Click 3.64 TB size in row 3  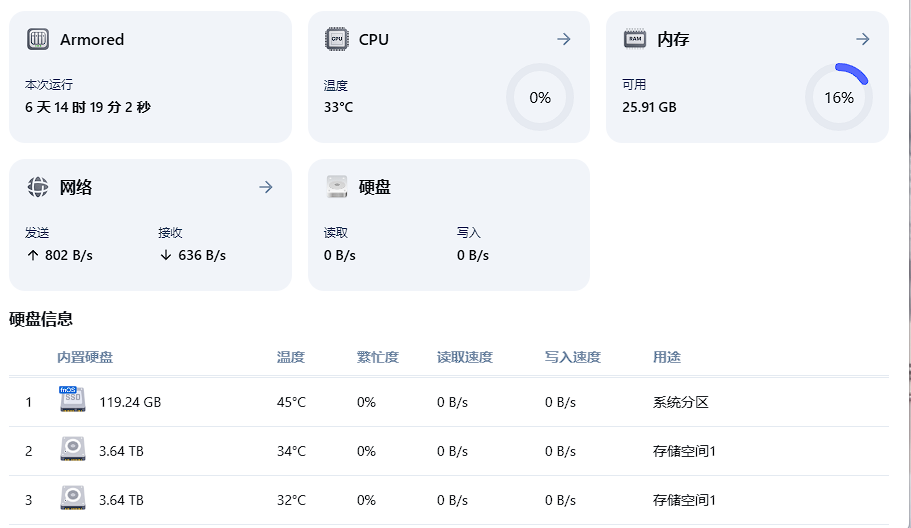pos(121,500)
